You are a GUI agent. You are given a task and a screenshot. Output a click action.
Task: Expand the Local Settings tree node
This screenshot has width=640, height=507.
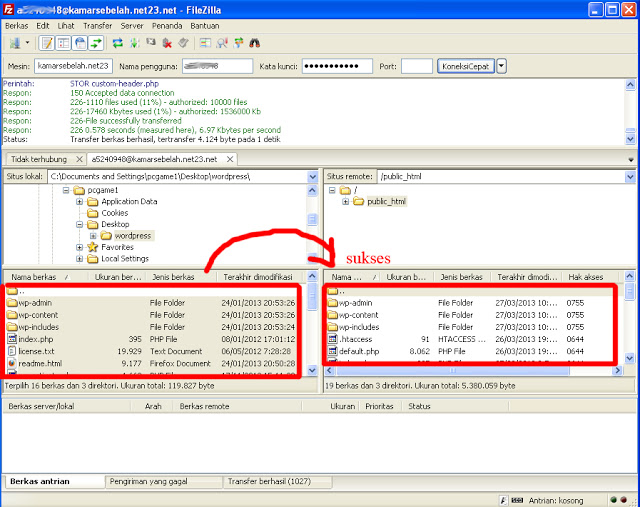click(79, 259)
